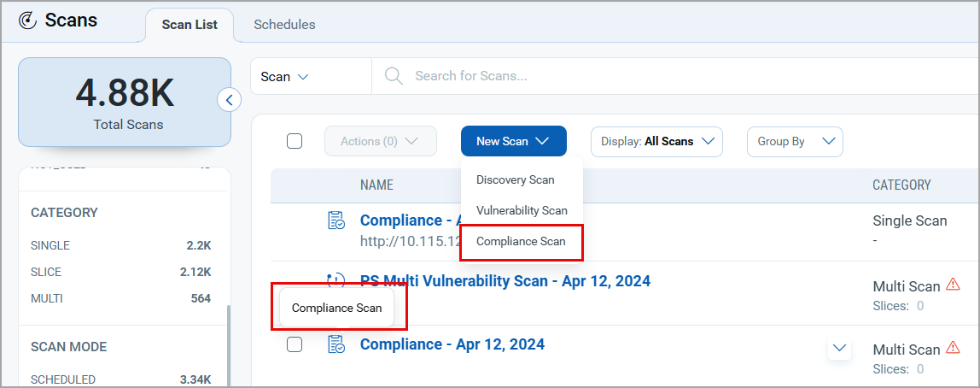This screenshot has height=388, width=980.
Task: Open the Scan List tab
Action: tap(190, 25)
